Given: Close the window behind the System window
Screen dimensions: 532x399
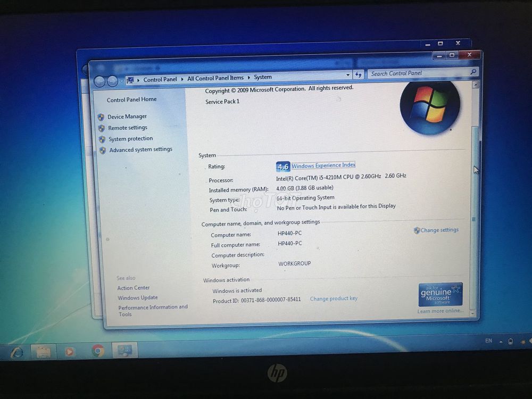Looking at the screenshot, I should pyautogui.click(x=458, y=43).
